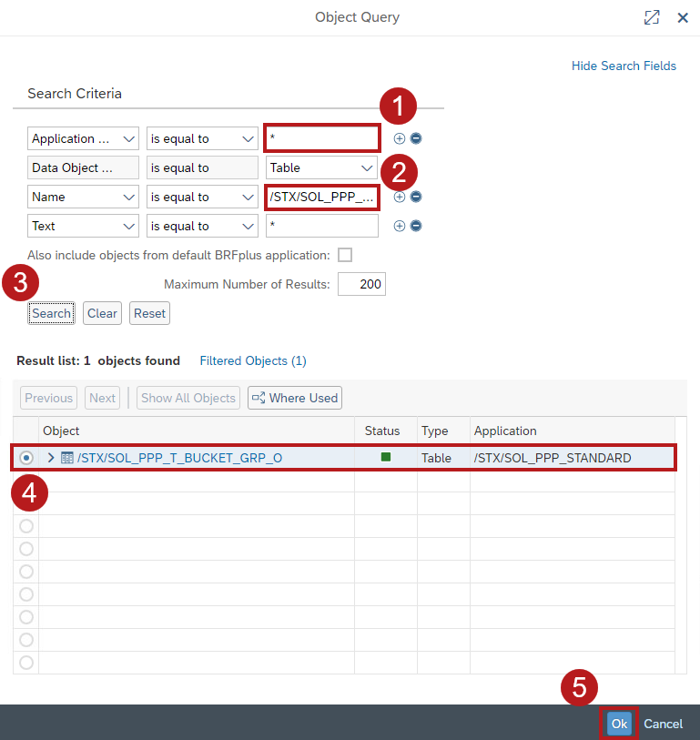The height and width of the screenshot is (740, 700).
Task: Open the Table data object type dropdown
Action: pos(322,167)
